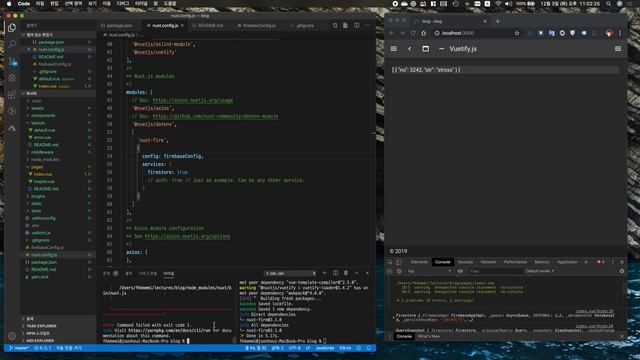Viewport: 640px width, 360px height.
Task: Open the terminal selector dropdown
Action: pyautogui.click(x=291, y=273)
